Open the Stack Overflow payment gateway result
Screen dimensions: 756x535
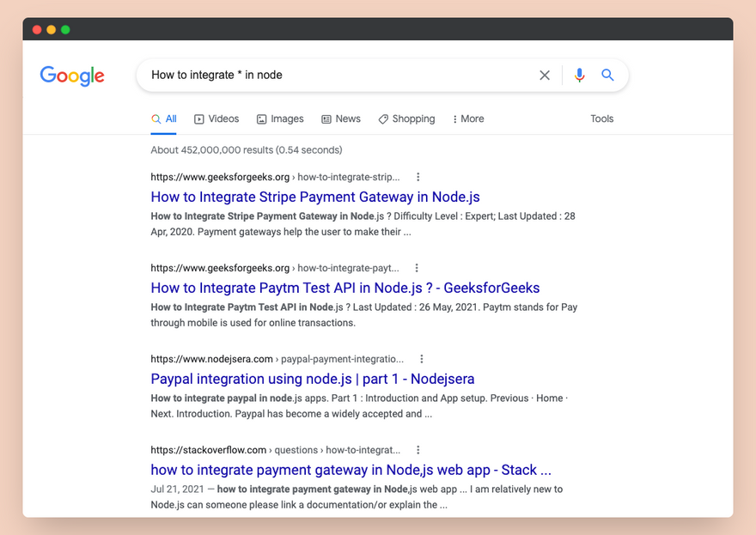pos(351,471)
